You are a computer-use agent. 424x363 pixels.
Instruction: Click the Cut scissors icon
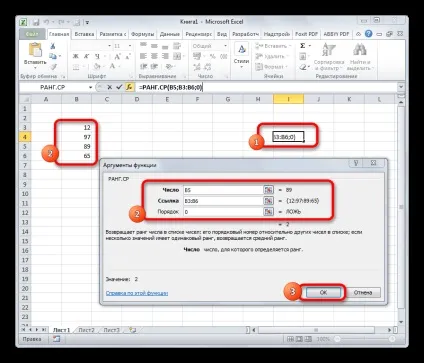point(53,46)
